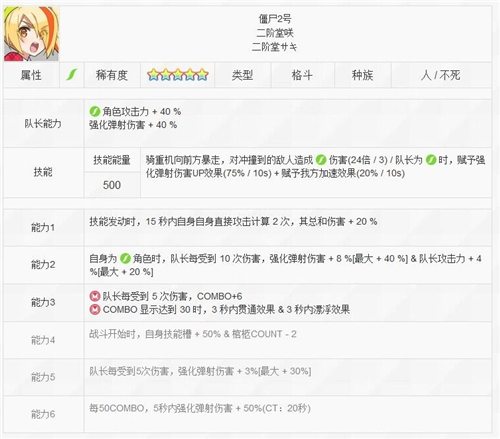Click the 技能能量 500 value cell
Screen dimensions: 500x439
(112, 185)
